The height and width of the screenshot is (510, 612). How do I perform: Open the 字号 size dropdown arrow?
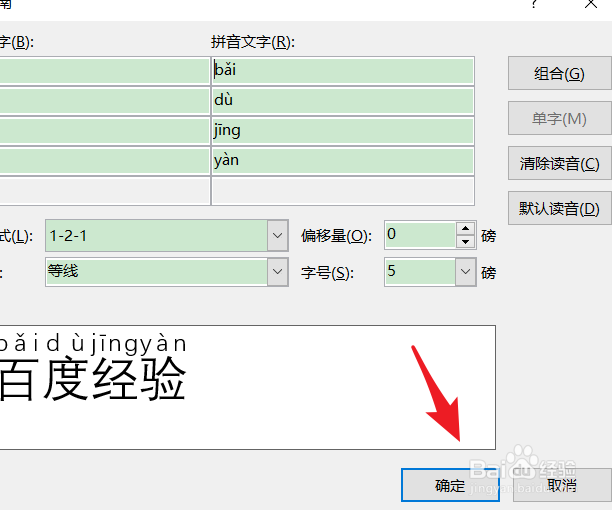point(465,272)
